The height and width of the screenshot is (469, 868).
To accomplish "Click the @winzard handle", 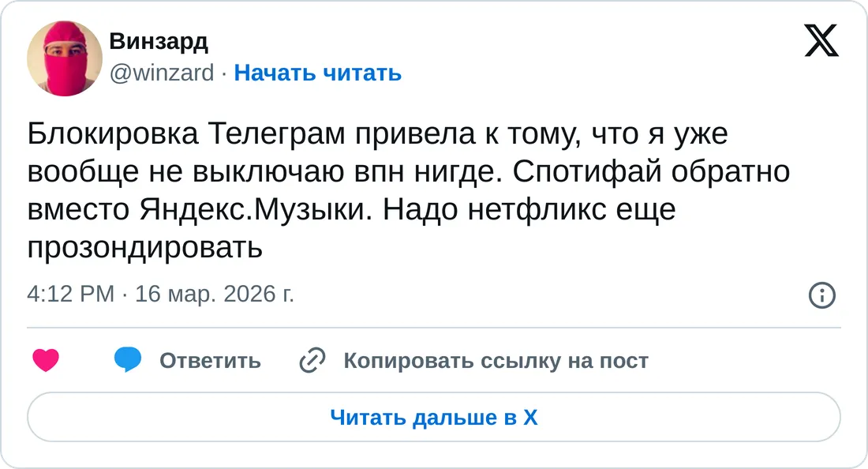I will pos(161,73).
